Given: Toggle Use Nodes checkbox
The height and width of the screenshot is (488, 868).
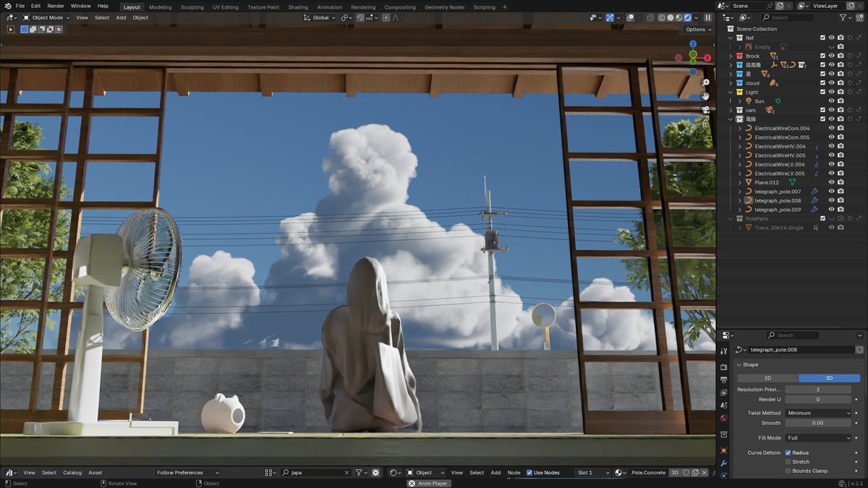Looking at the screenshot, I should pos(529,473).
